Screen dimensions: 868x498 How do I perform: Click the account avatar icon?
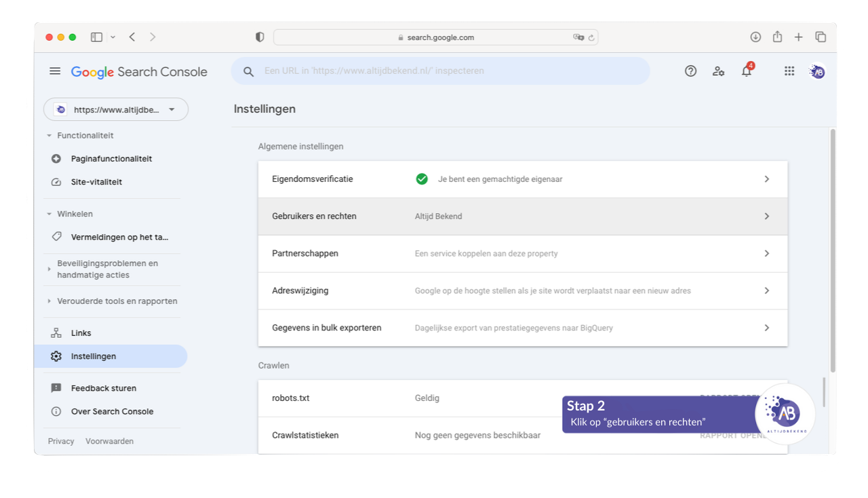(x=818, y=71)
